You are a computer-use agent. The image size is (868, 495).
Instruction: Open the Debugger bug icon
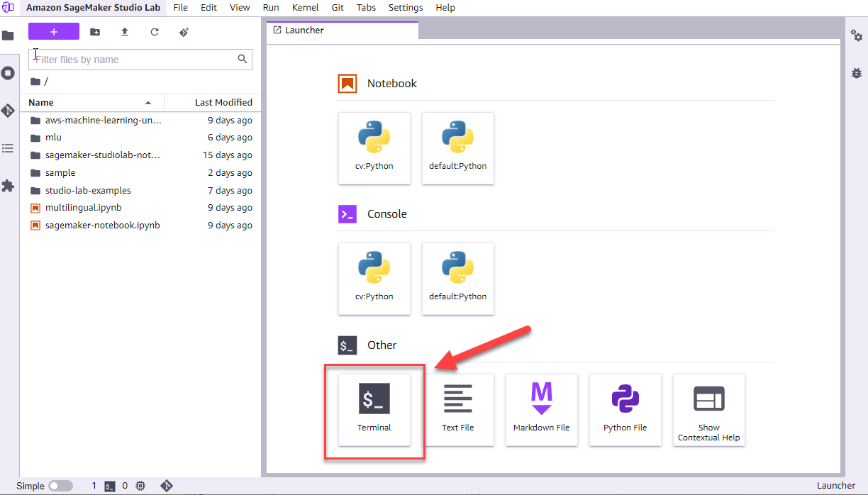pos(857,73)
